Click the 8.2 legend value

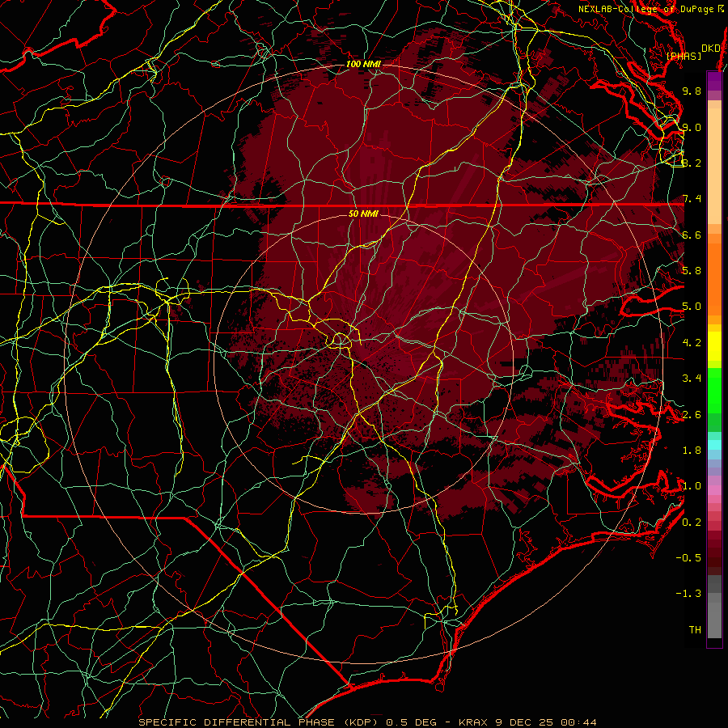[692, 163]
